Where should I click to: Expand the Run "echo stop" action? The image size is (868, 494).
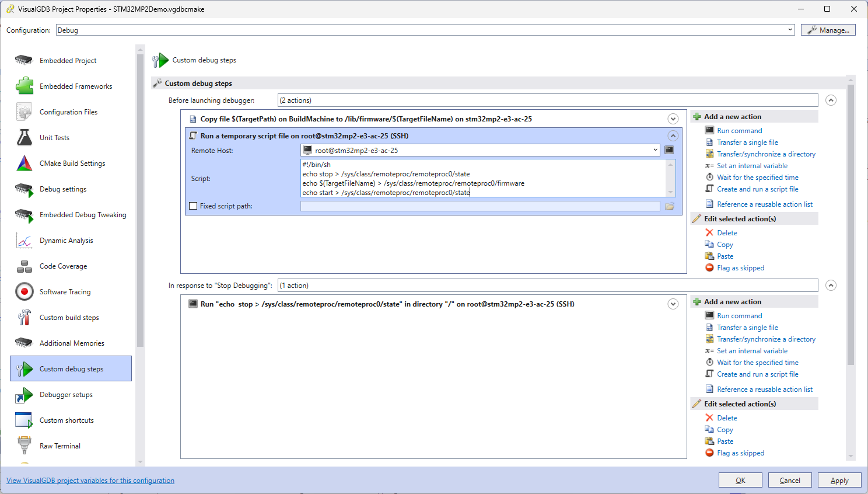coord(673,304)
